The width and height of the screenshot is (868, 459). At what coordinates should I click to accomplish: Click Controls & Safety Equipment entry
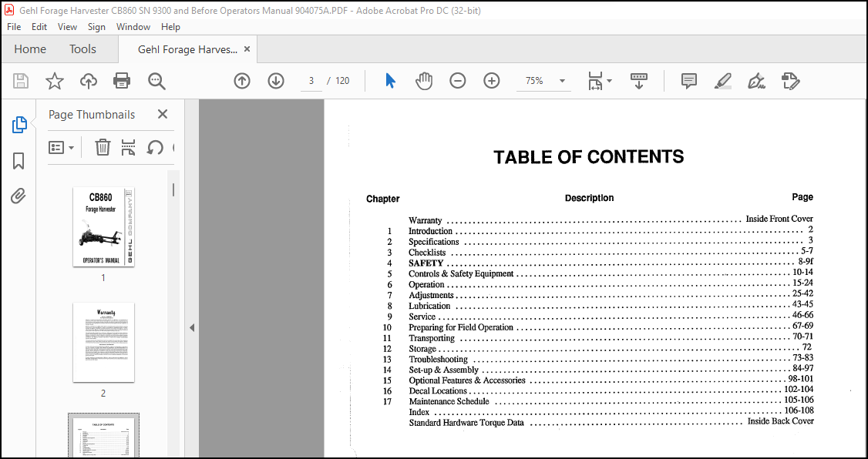(461, 273)
